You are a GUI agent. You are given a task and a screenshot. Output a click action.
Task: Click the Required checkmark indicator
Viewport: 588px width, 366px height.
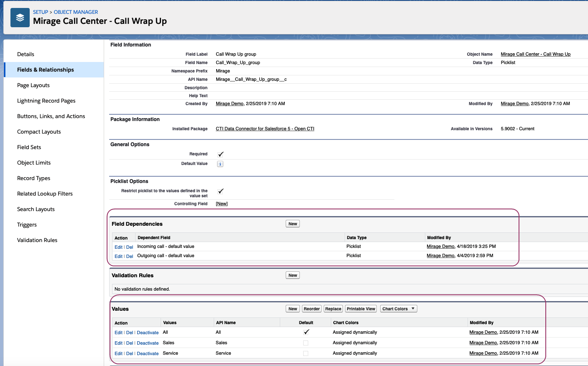(221, 154)
